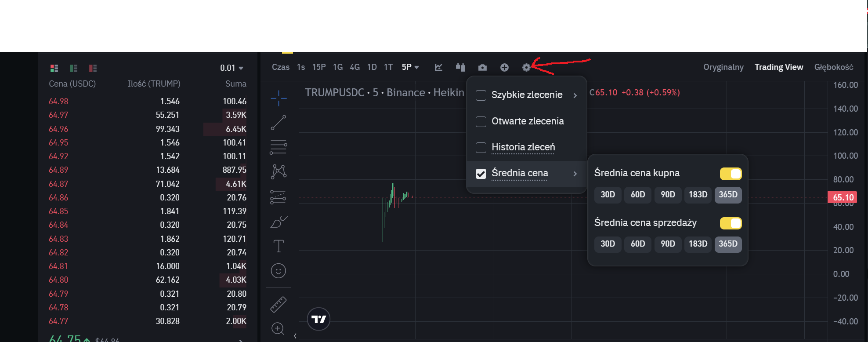Open technical indicators icon in chart toolbar
The height and width of the screenshot is (342, 868).
438,67
